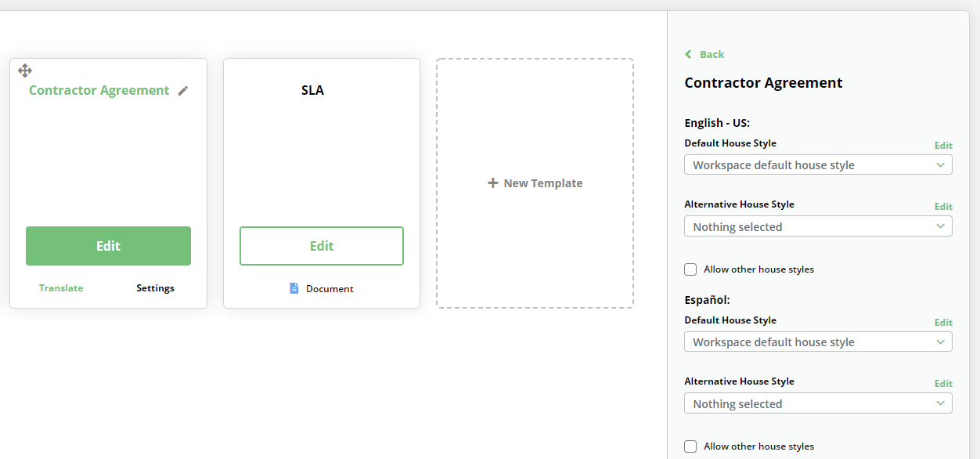
Task: Click the plus icon for New Template
Action: coord(493,183)
